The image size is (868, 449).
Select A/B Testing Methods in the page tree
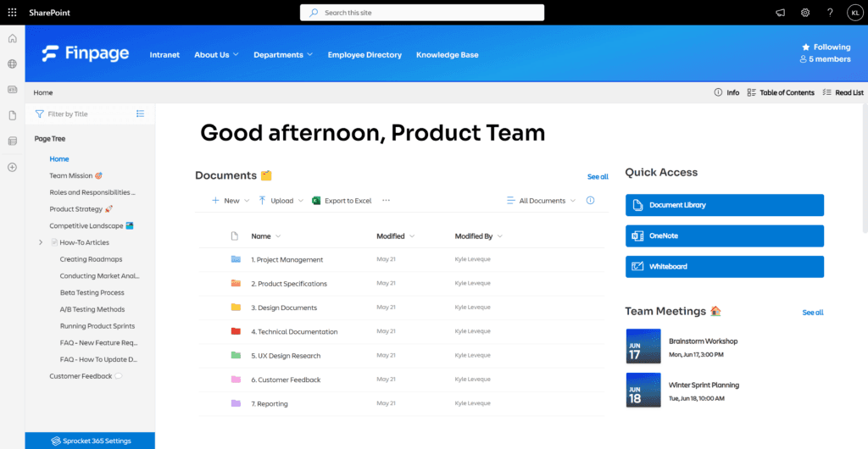92,309
